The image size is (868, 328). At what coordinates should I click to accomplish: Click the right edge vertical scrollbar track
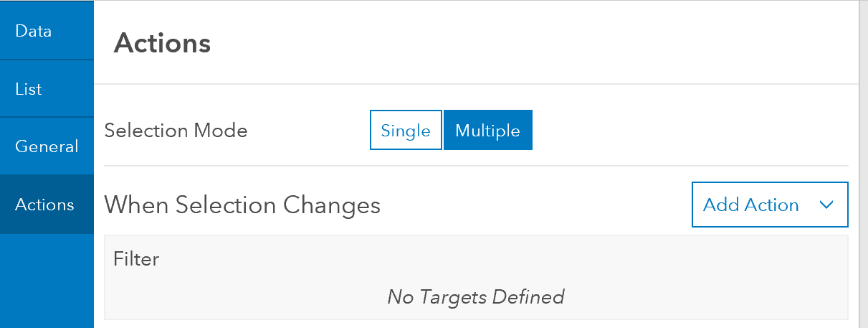pyautogui.click(x=863, y=164)
